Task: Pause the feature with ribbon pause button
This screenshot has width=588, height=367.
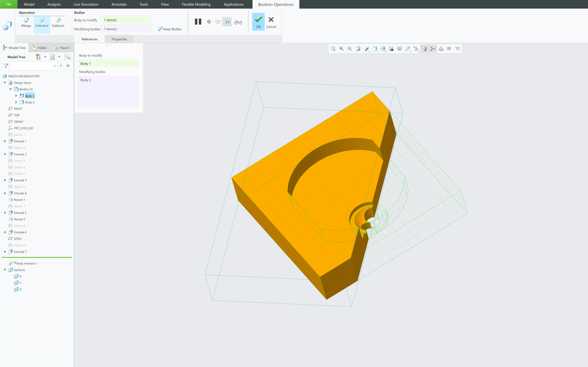Action: pyautogui.click(x=198, y=22)
